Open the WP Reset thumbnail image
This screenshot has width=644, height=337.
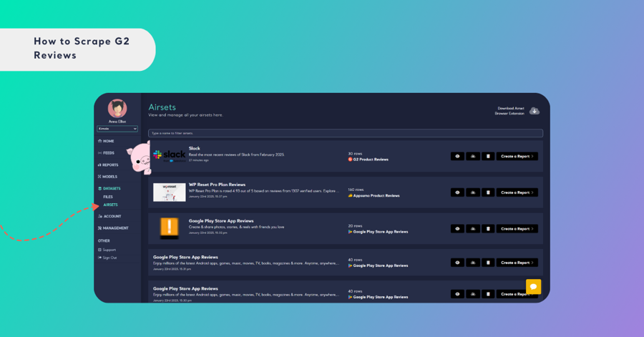coord(169,192)
